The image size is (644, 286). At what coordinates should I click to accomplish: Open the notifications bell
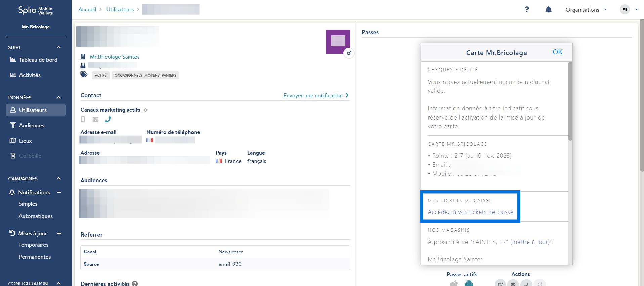pos(548,9)
